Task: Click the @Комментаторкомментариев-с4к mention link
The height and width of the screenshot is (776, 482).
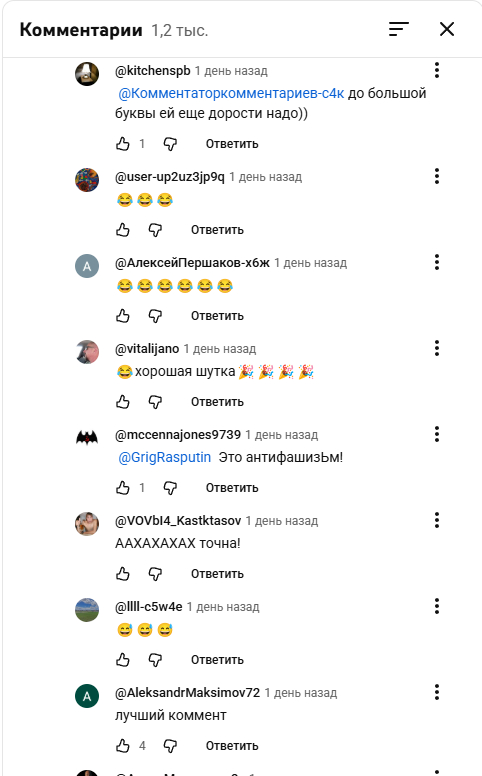Action: tap(231, 93)
